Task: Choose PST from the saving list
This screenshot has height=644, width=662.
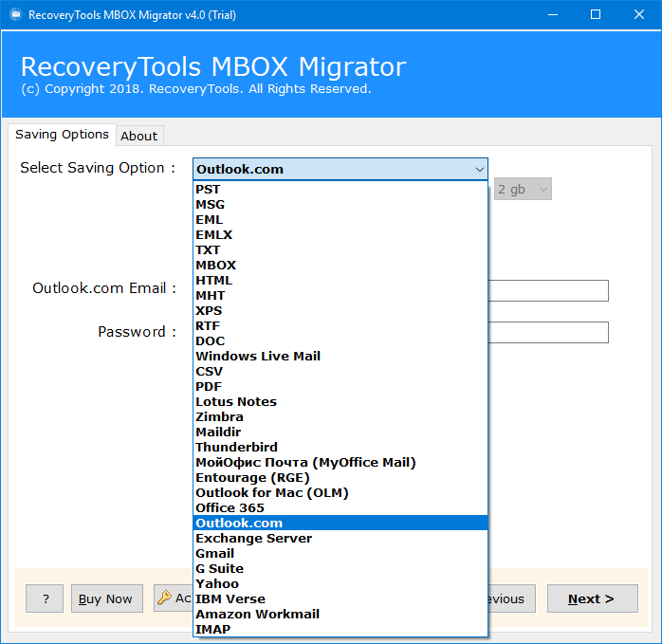Action: pos(340,189)
